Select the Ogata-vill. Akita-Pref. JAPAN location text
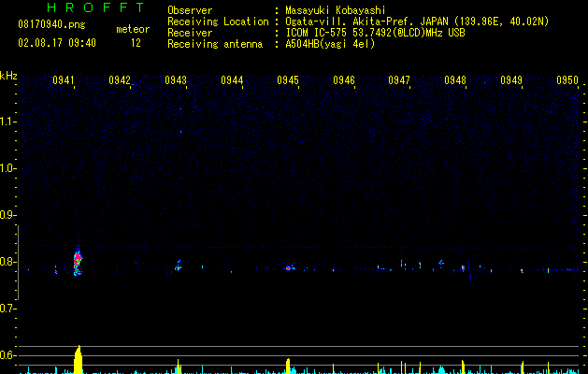Screen dimensions: 588x374 click(x=417, y=22)
